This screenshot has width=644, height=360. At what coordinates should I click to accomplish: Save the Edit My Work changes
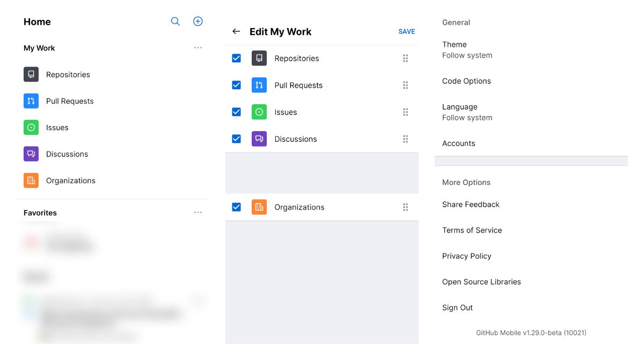tap(407, 32)
